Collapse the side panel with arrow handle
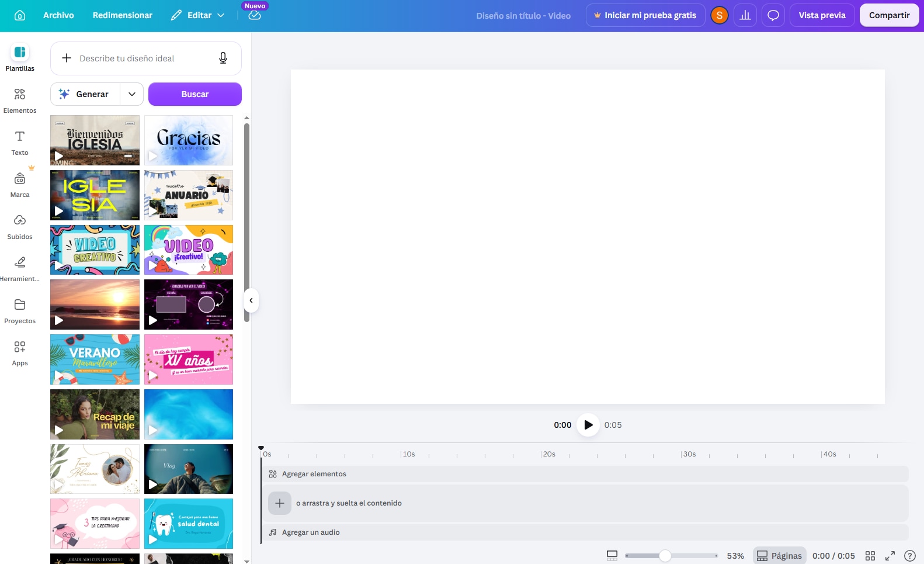 coord(251,300)
